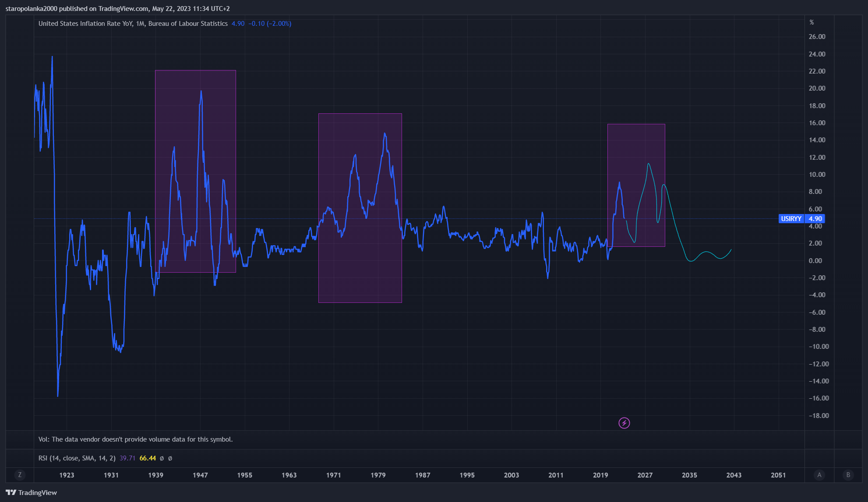Screen dimensions: 868x502
Task: Click the 12.00 price axis label
Action: tap(817, 158)
